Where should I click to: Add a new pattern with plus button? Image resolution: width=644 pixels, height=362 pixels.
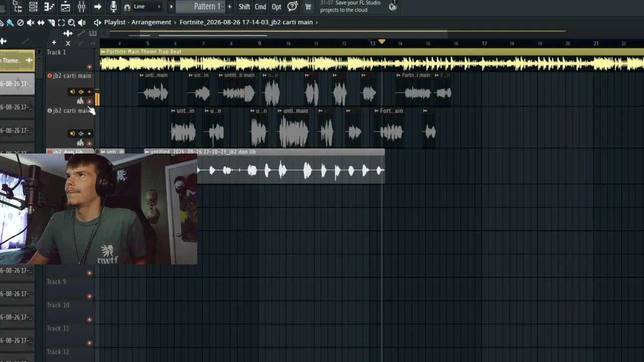229,7
